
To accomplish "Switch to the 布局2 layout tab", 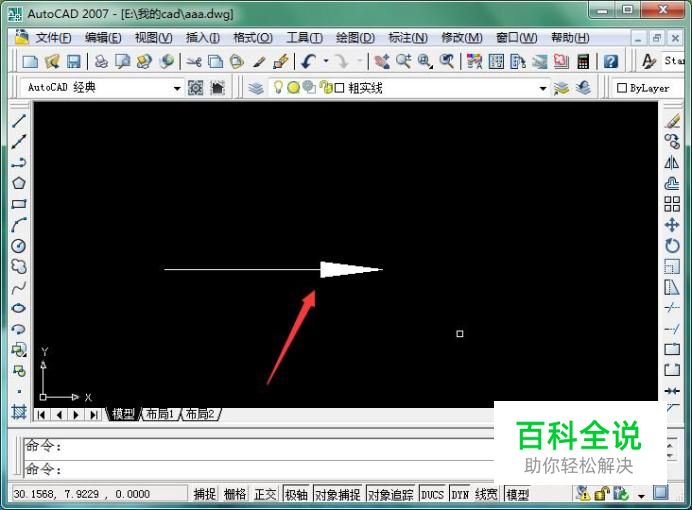I will 200,414.
